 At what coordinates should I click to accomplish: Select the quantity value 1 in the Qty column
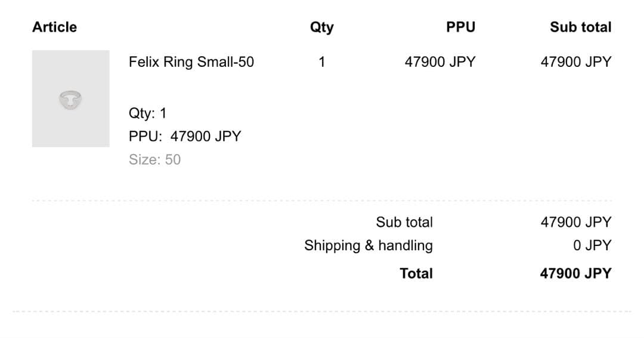tap(321, 62)
